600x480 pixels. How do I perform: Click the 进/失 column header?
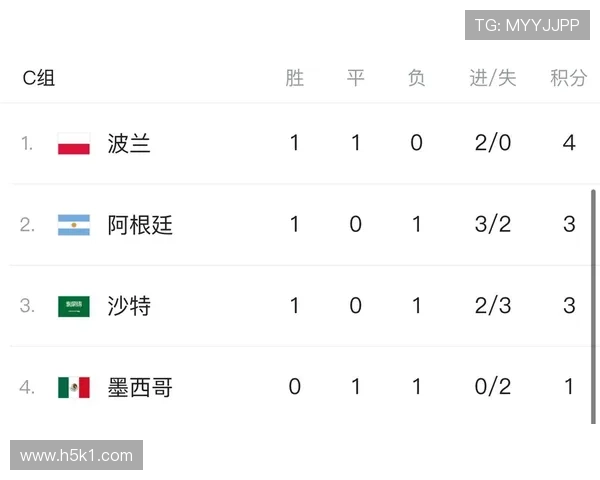[x=493, y=78]
